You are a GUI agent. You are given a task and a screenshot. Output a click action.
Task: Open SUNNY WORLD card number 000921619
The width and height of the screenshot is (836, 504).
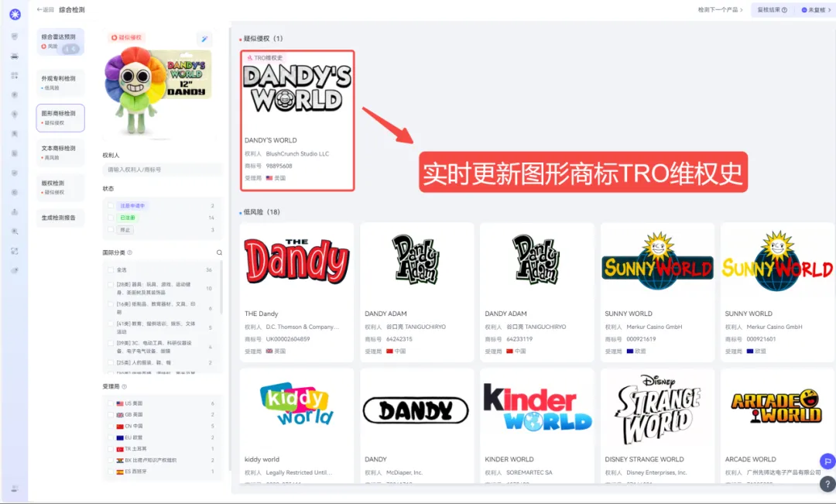coord(657,293)
